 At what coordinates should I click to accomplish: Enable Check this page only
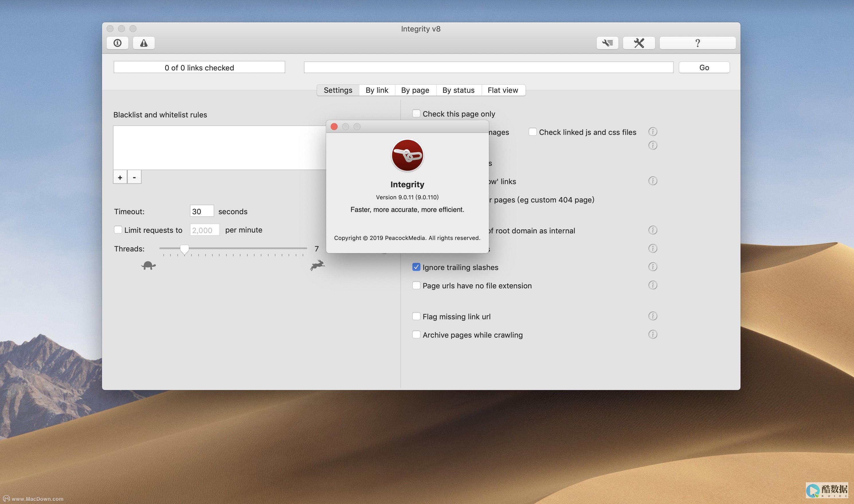tap(416, 113)
